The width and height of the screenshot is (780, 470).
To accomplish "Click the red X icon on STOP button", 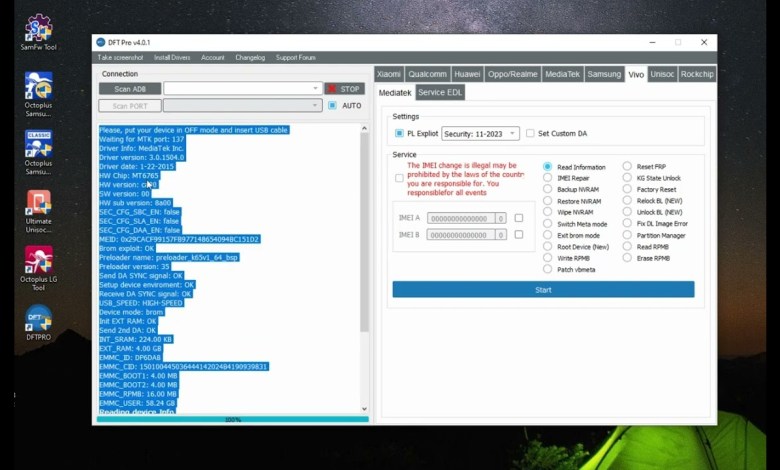I will pos(332,89).
